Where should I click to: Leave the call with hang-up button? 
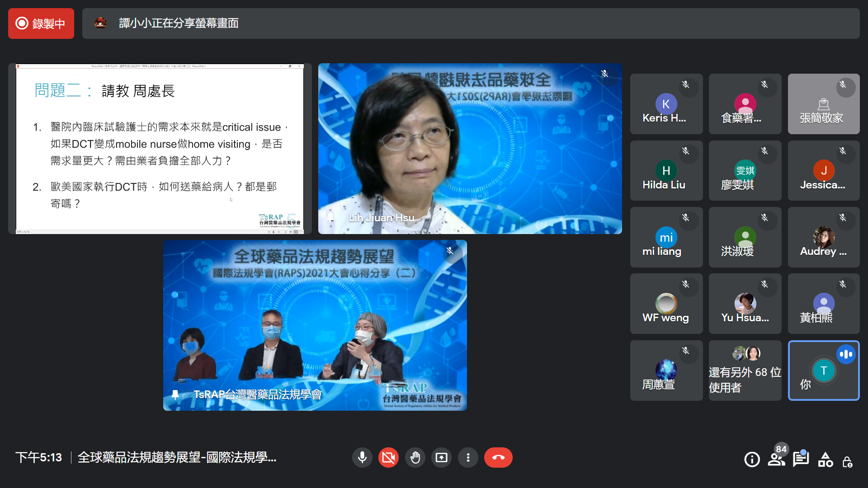click(498, 458)
